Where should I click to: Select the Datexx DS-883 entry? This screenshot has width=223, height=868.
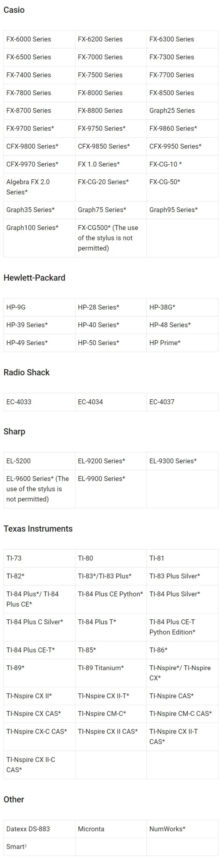[39, 829]
